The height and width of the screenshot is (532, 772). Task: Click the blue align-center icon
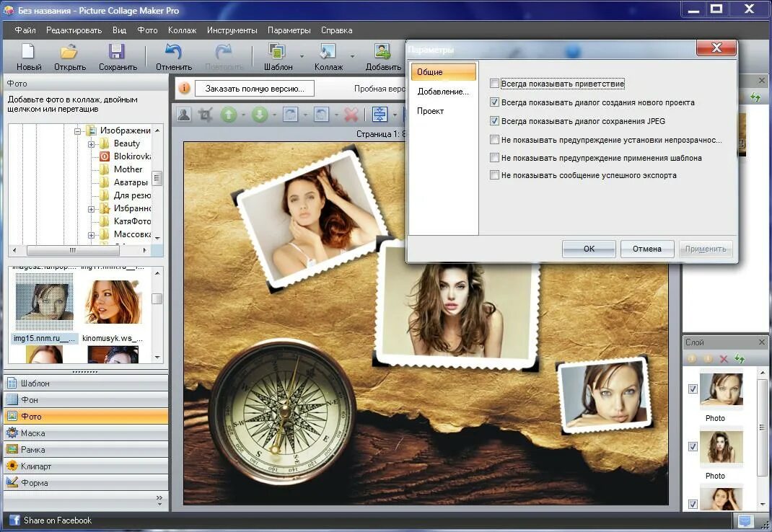point(380,114)
